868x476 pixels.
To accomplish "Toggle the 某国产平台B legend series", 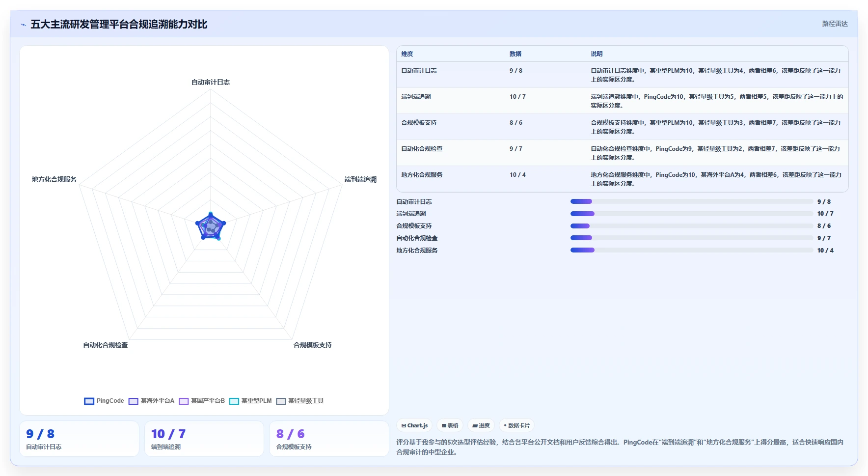I will pyautogui.click(x=202, y=401).
